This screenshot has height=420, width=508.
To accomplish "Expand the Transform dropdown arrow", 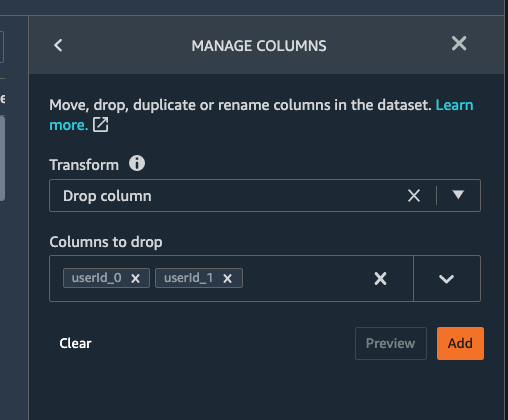I will coord(458,195).
